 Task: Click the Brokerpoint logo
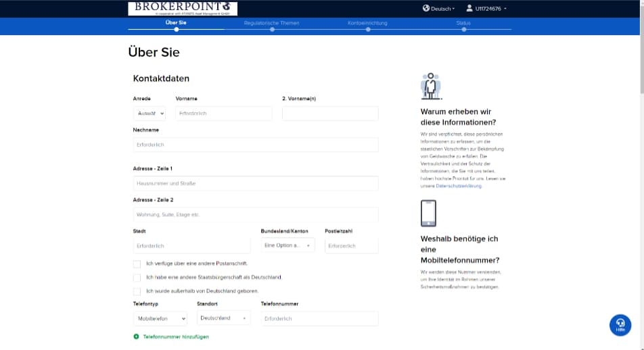[x=183, y=8]
